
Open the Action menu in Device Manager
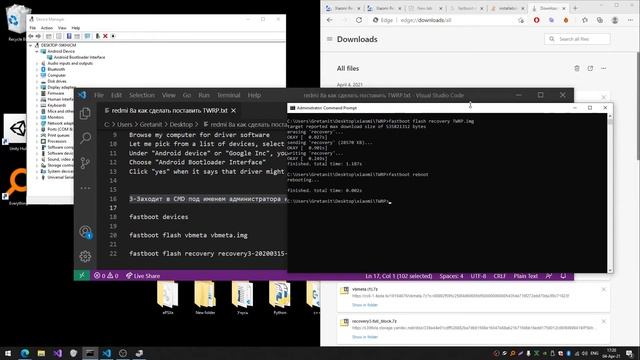[47, 28]
